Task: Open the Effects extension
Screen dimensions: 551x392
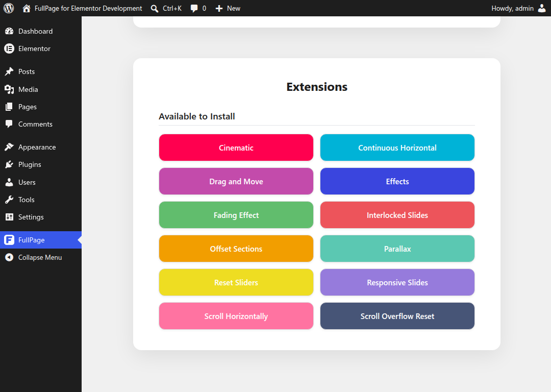Action: (x=397, y=181)
